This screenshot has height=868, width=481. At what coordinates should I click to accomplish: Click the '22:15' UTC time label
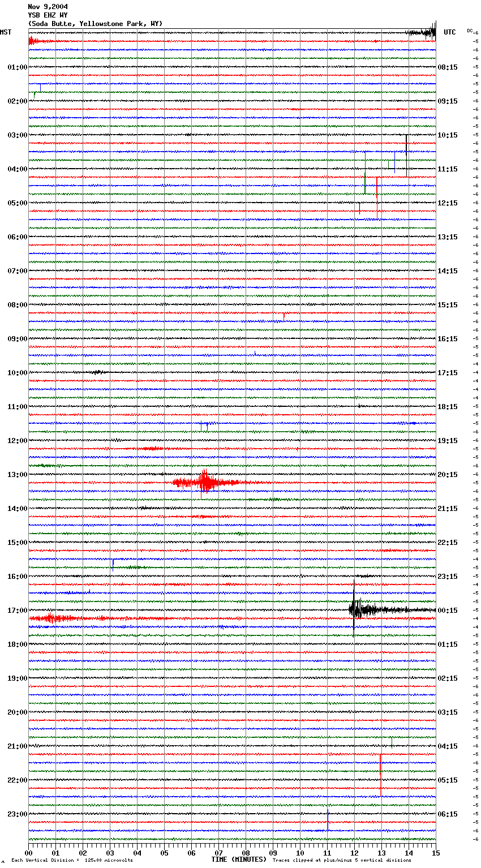(x=448, y=543)
